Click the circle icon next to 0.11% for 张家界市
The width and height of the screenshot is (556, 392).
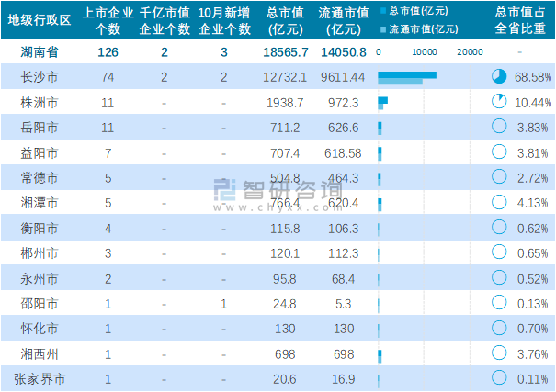click(500, 377)
